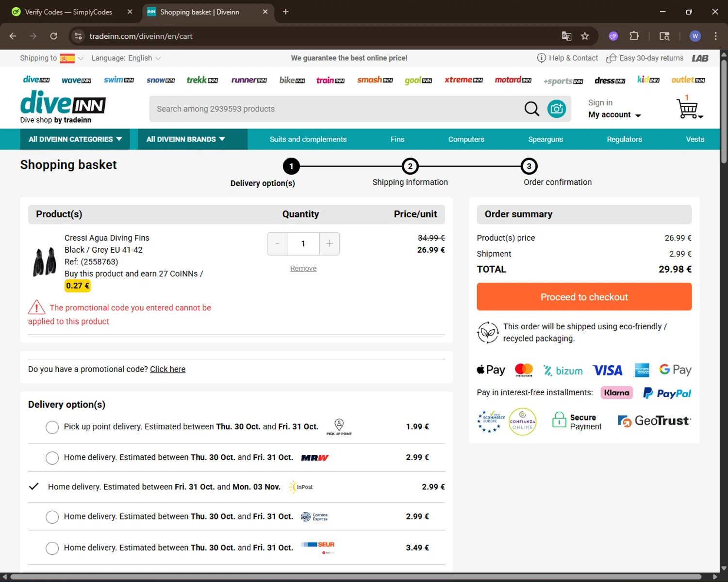The image size is (728, 582).
Task: Open the traininn store link
Action: tap(331, 80)
